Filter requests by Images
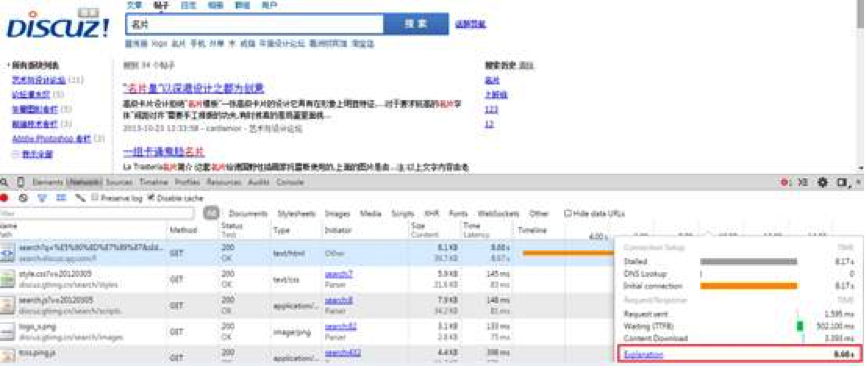 pyautogui.click(x=338, y=214)
